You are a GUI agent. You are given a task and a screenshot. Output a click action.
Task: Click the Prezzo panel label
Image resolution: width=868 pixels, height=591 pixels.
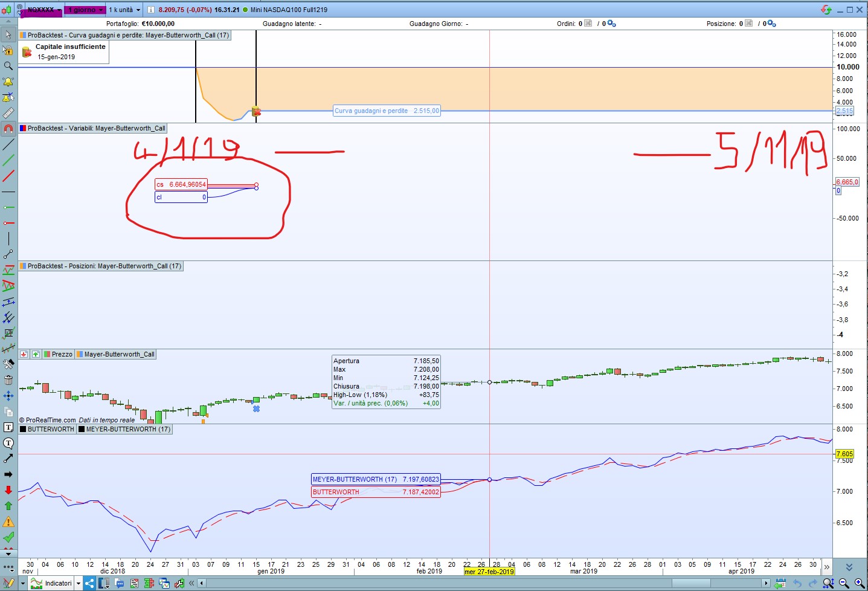(x=59, y=354)
